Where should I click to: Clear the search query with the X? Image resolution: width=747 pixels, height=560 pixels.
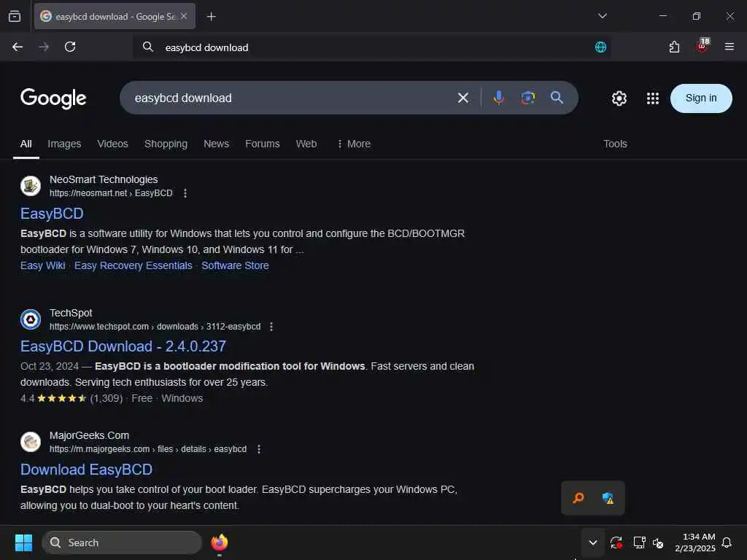click(x=463, y=98)
